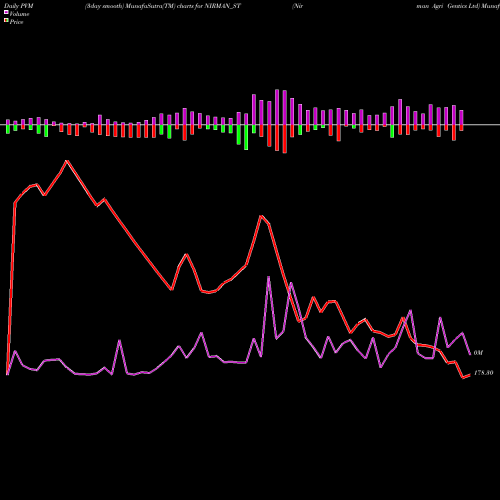Click the 'Price' legend label
Image resolution: width=500 pixels, height=500 pixels.
pos(16,22)
